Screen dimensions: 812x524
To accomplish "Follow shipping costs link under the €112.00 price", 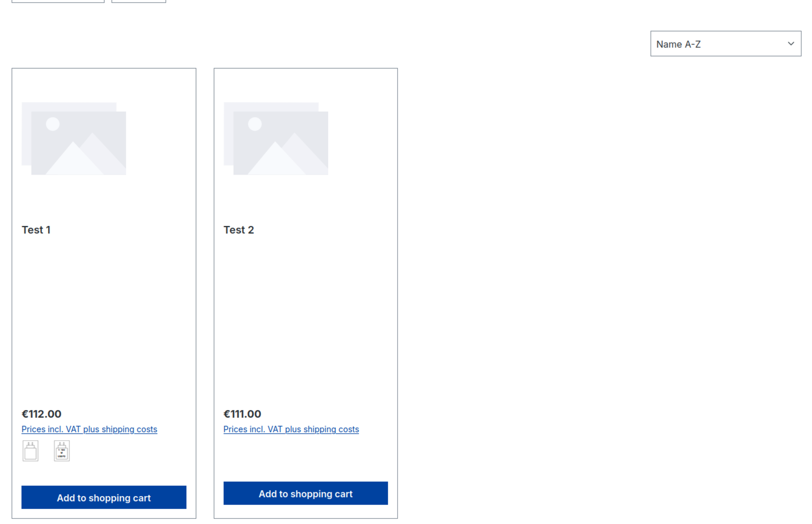I will pos(89,429).
